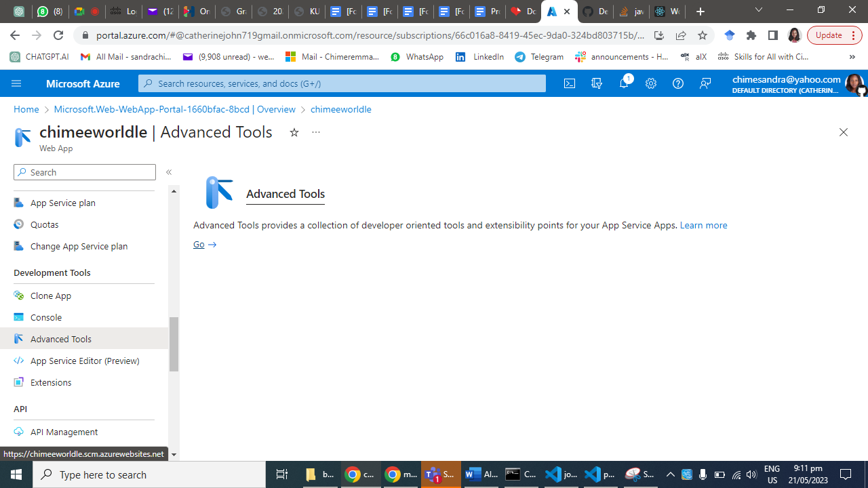Show more bookmarks with the chevron
The height and width of the screenshot is (488, 868).
coord(852,57)
